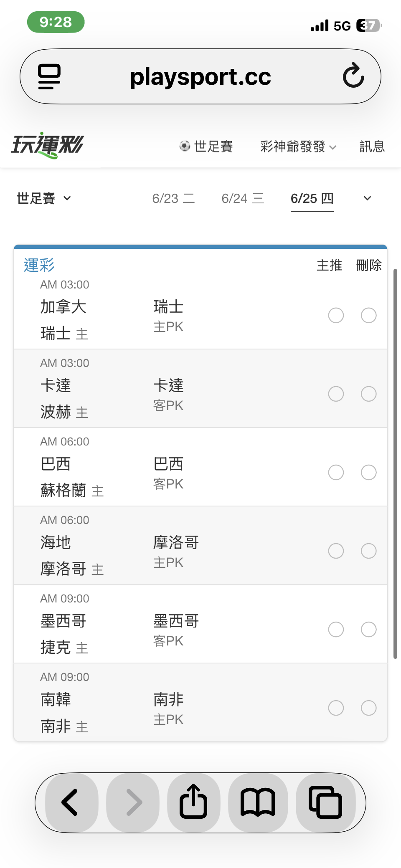Expand the 彩神爺發發 menu
401x868 pixels.
298,147
